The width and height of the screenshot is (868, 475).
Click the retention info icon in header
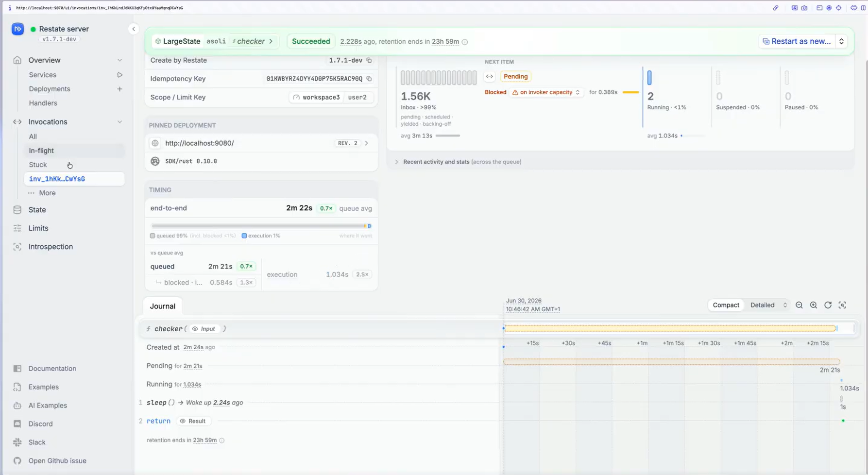(x=465, y=42)
